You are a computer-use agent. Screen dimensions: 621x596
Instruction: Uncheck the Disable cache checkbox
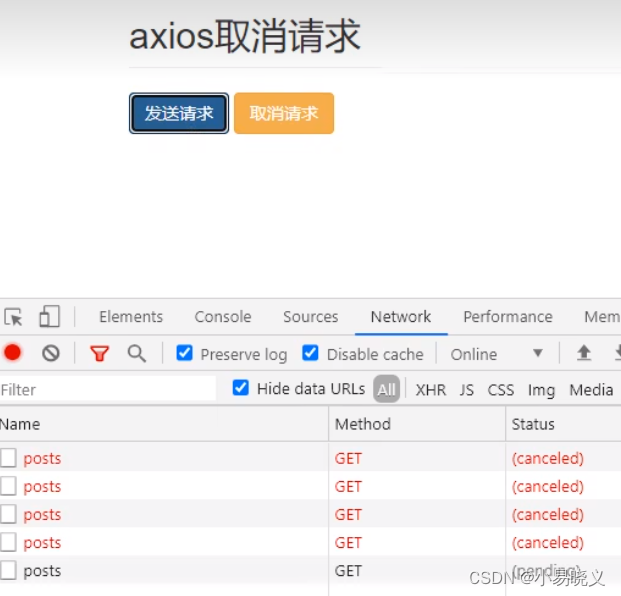pyautogui.click(x=310, y=352)
